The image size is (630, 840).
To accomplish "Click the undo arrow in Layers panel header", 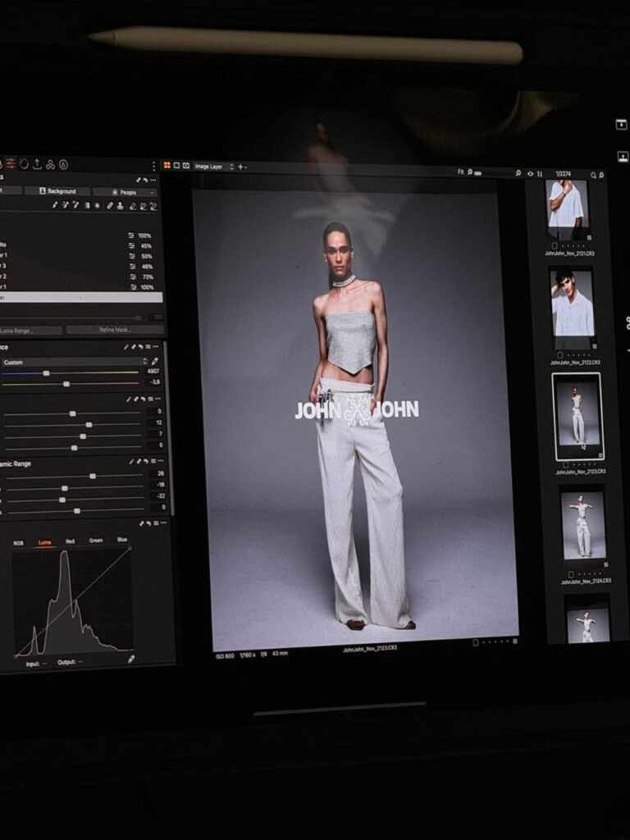I will click(x=145, y=180).
